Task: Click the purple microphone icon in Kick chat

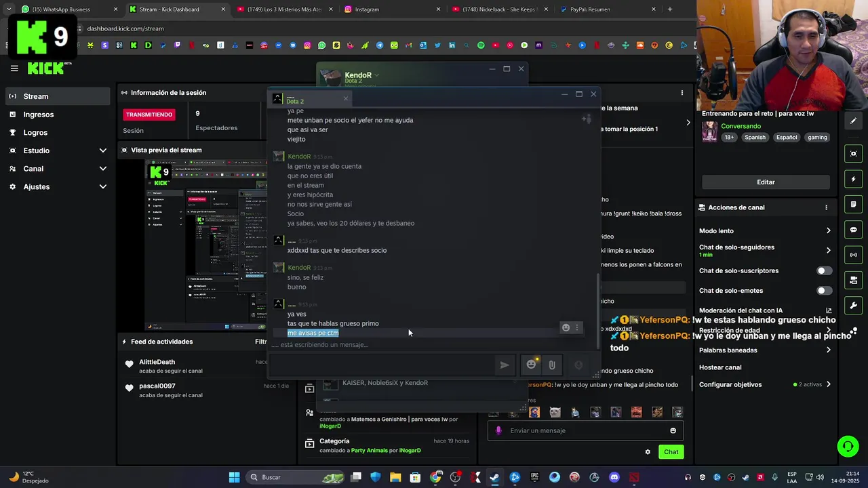Action: point(498,430)
